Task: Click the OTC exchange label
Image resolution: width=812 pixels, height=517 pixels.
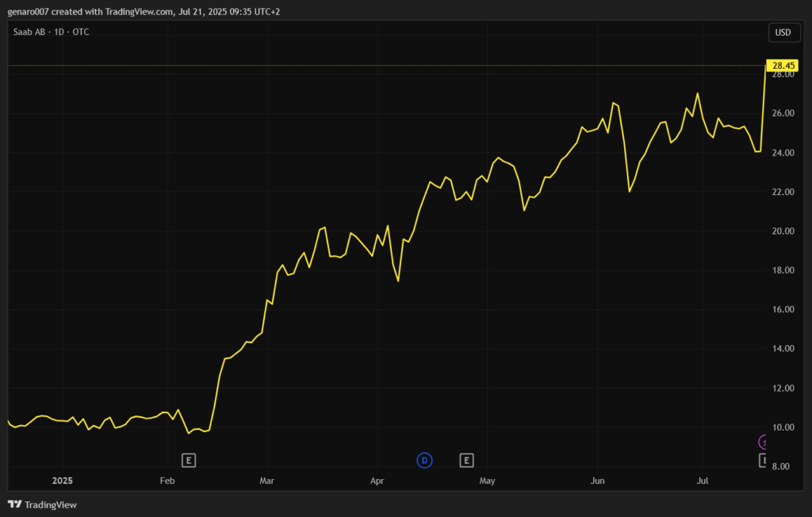Action: pyautogui.click(x=81, y=33)
